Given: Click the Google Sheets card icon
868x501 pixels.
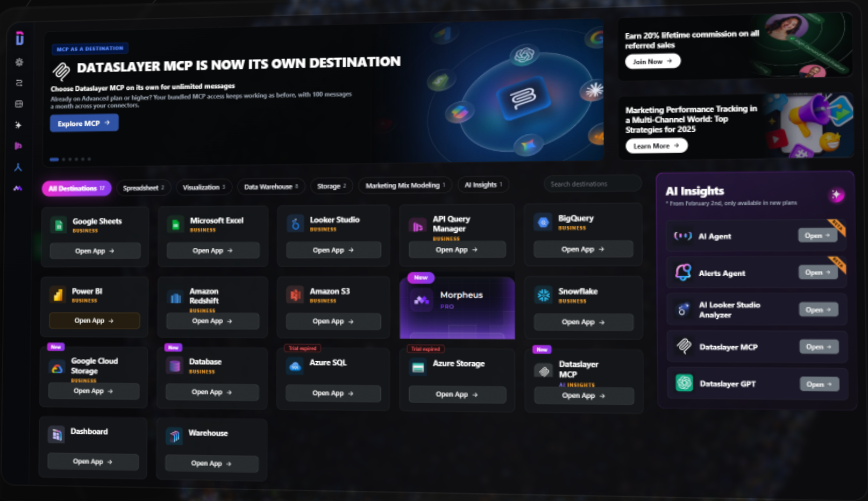Looking at the screenshot, I should coord(59,225).
